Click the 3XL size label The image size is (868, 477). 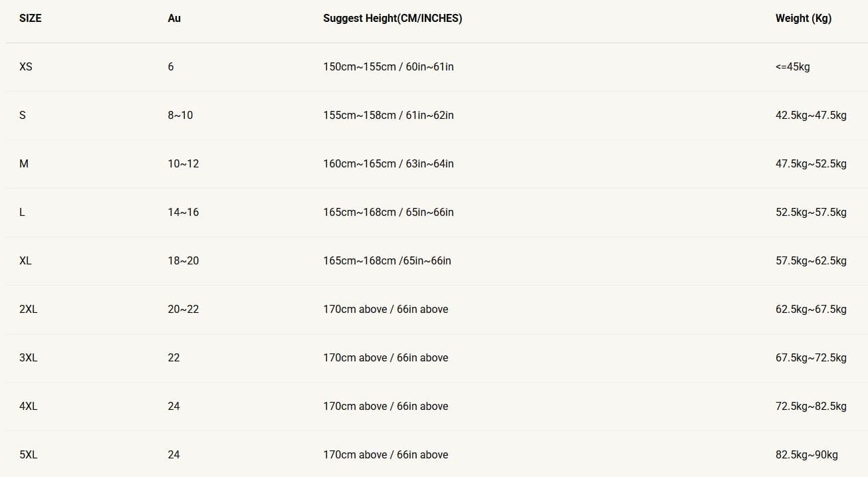pos(29,357)
